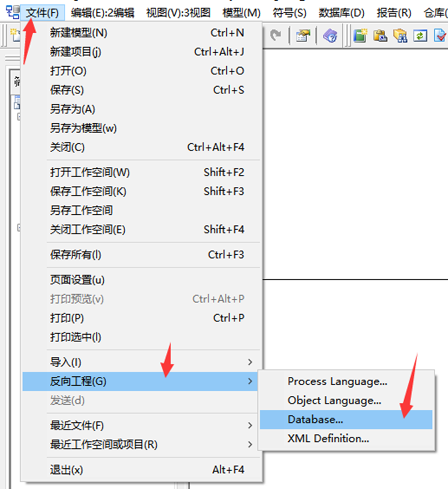This screenshot has width=448, height=489.
Task: Click the help book icon
Action: point(330,36)
